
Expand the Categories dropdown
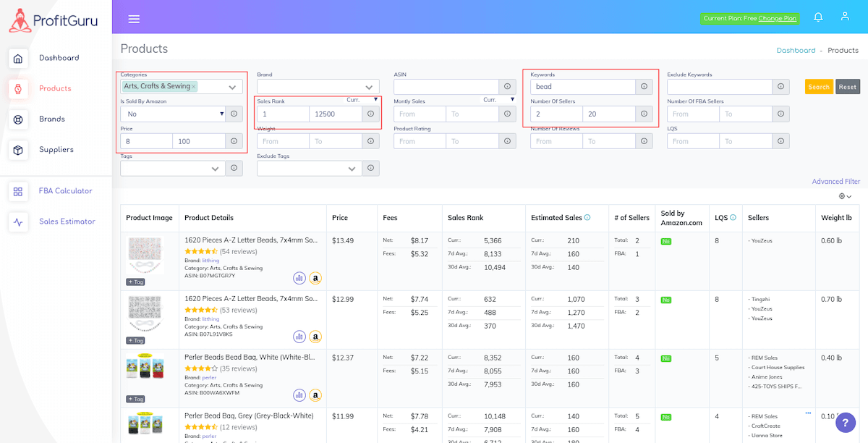[231, 87]
